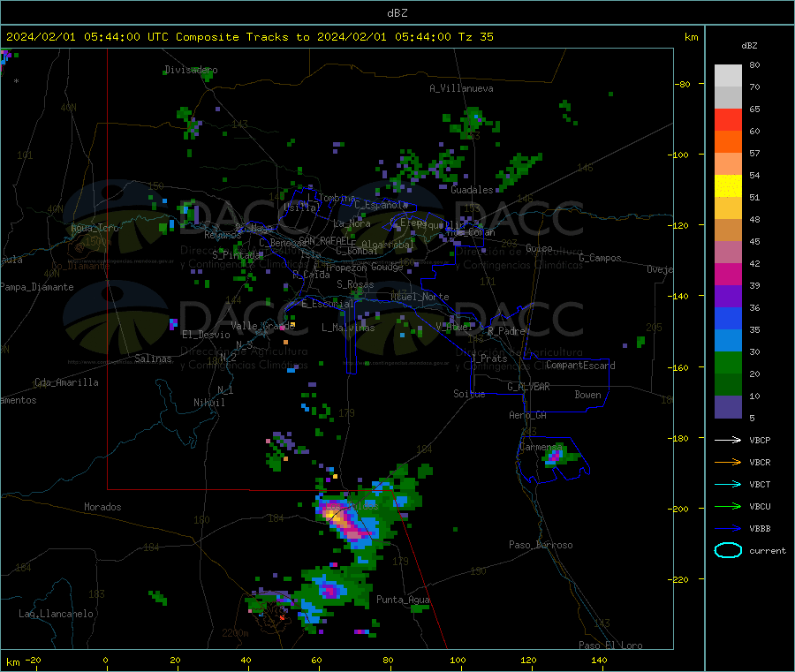Viewport: 795px width, 672px height.
Task: Click the C_Española label
Action: tap(382, 205)
